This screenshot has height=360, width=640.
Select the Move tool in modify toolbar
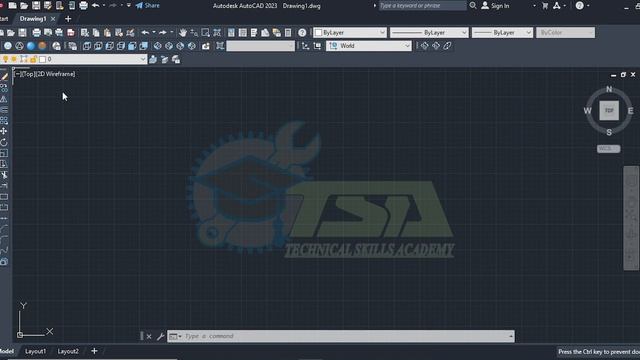pyautogui.click(x=4, y=131)
